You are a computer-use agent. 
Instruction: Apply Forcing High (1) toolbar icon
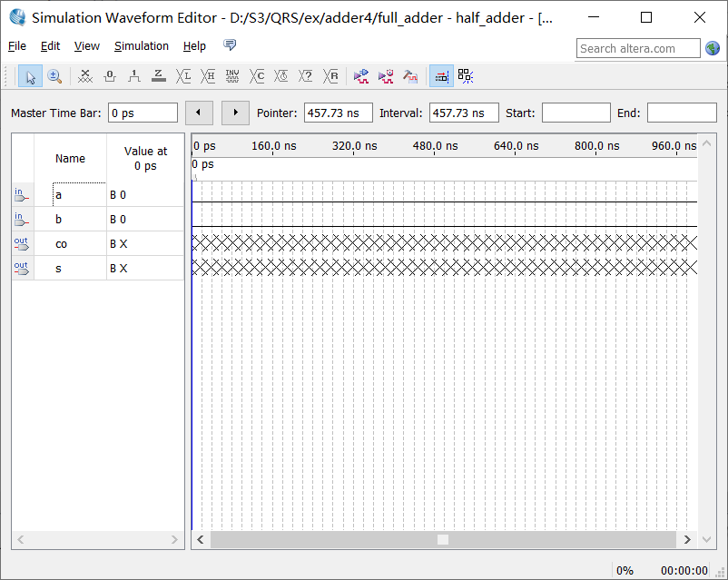coord(134,76)
